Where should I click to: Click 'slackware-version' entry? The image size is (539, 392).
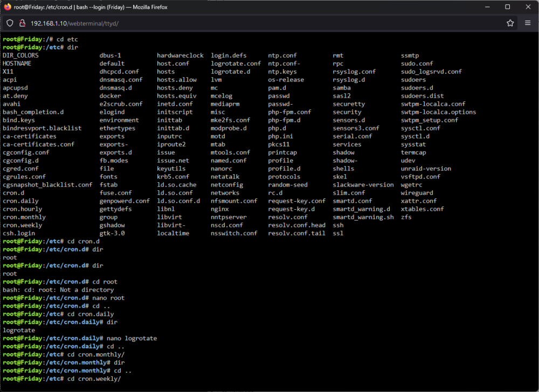tap(363, 184)
